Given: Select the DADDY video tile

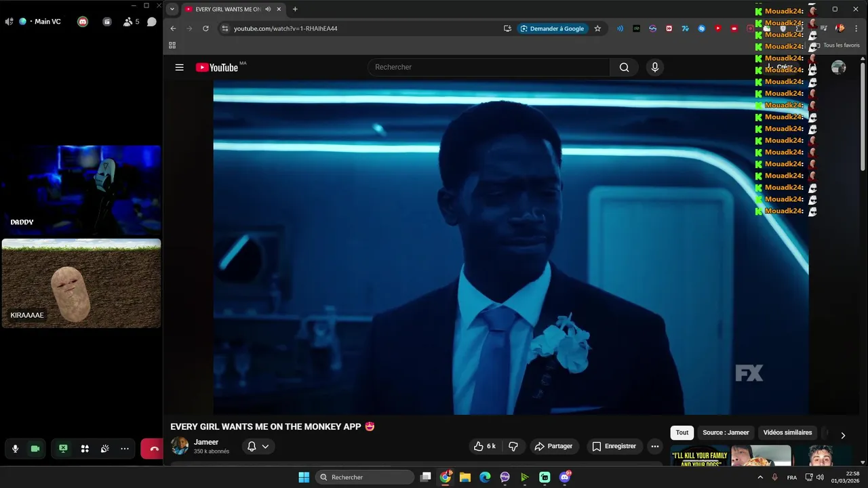Looking at the screenshot, I should pos(81,190).
